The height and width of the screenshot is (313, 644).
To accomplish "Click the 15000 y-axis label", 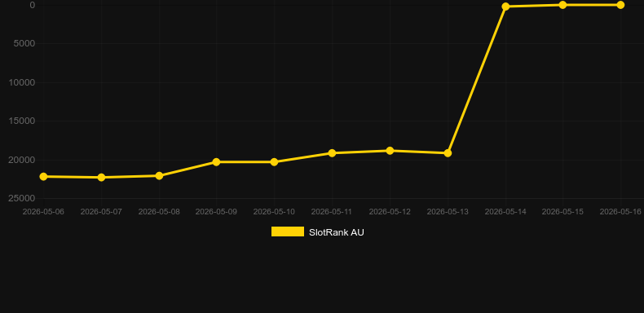I will pos(22,121).
